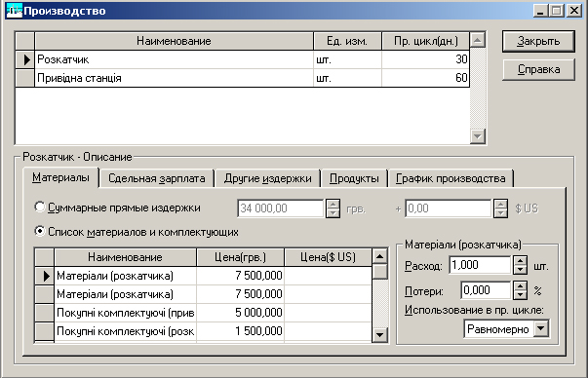Click the 5 000,000 price cell

(x=241, y=313)
